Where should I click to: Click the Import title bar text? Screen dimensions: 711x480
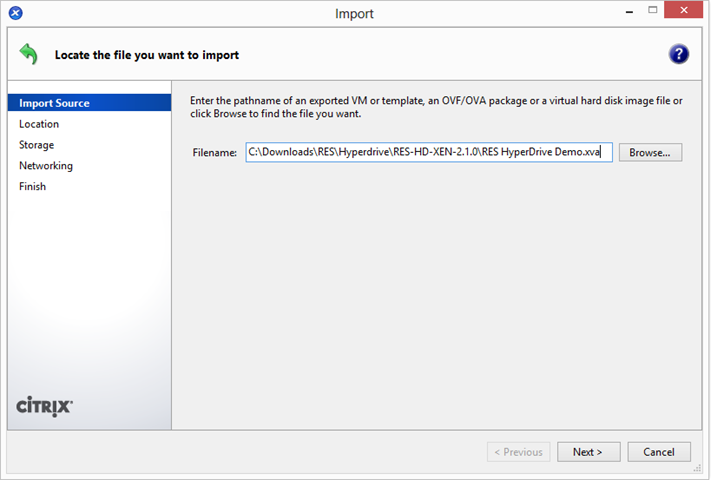[354, 14]
